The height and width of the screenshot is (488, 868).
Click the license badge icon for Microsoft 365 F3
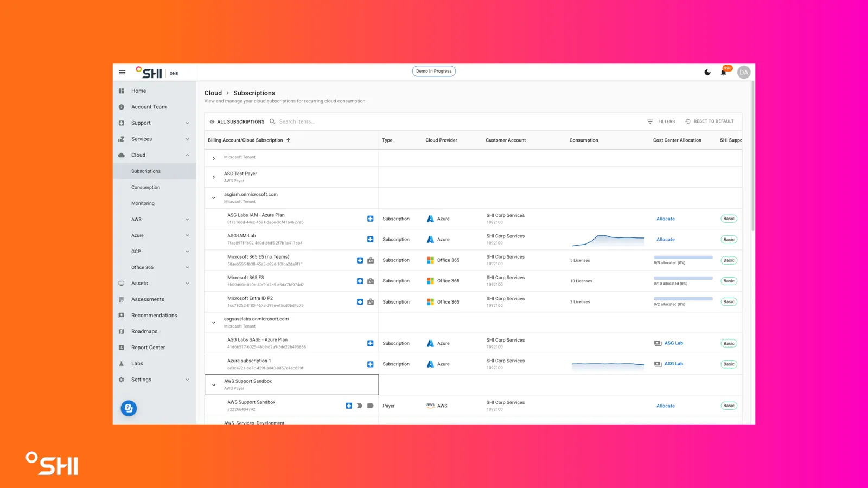click(x=371, y=281)
